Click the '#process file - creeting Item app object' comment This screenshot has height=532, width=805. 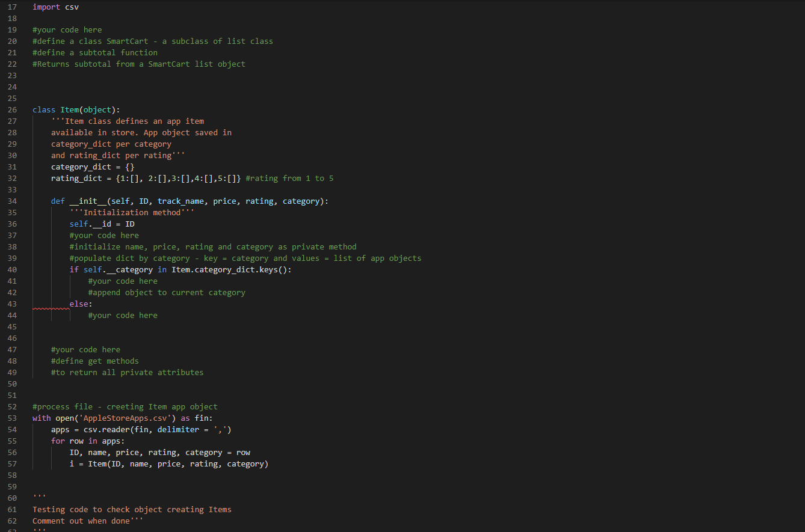coord(125,407)
